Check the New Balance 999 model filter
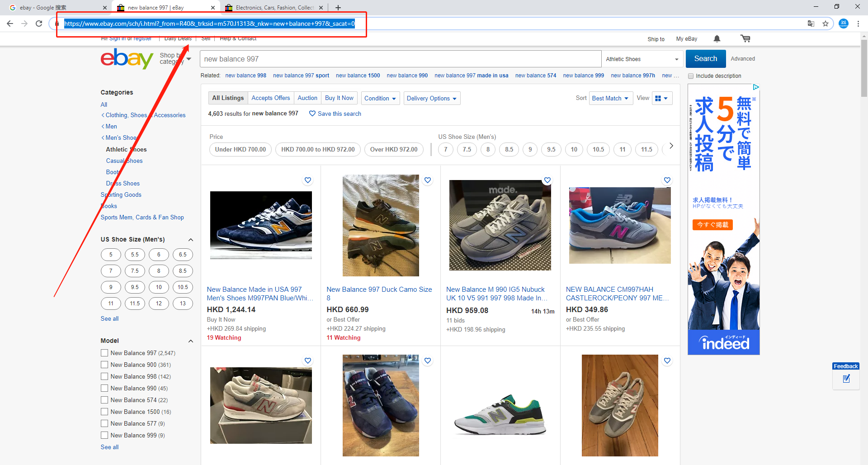The height and width of the screenshot is (465, 868). (x=104, y=435)
